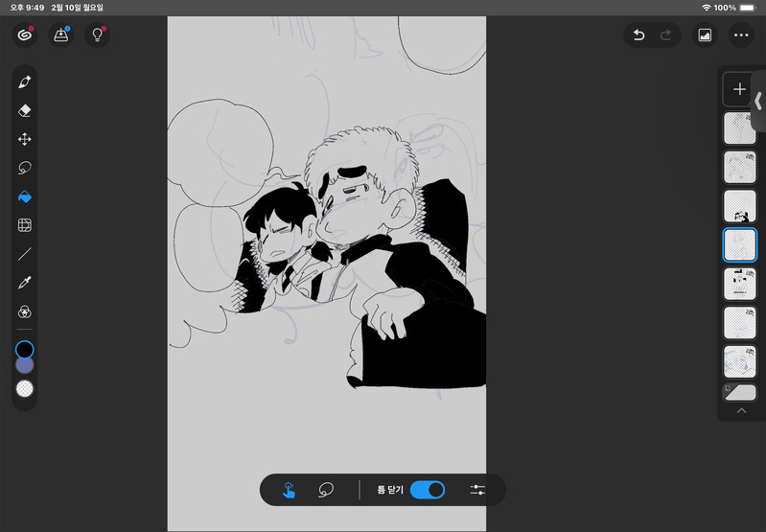Select the transparent color swatch
The height and width of the screenshot is (532, 766).
click(x=24, y=389)
